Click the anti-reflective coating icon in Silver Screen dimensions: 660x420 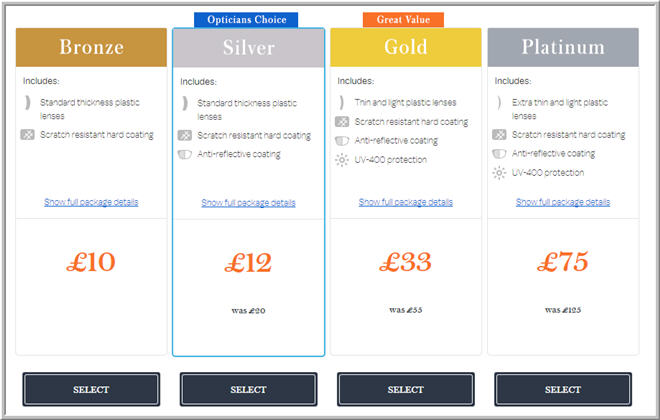tap(185, 154)
